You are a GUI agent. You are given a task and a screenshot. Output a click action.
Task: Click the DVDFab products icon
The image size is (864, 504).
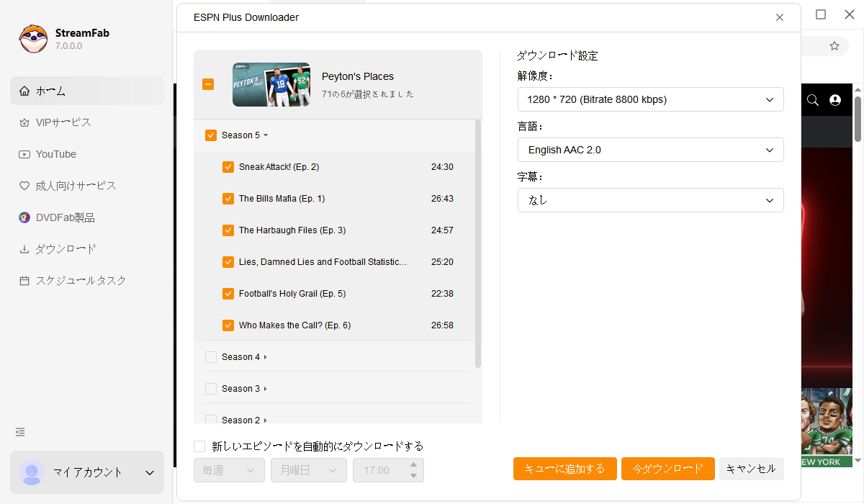(24, 217)
